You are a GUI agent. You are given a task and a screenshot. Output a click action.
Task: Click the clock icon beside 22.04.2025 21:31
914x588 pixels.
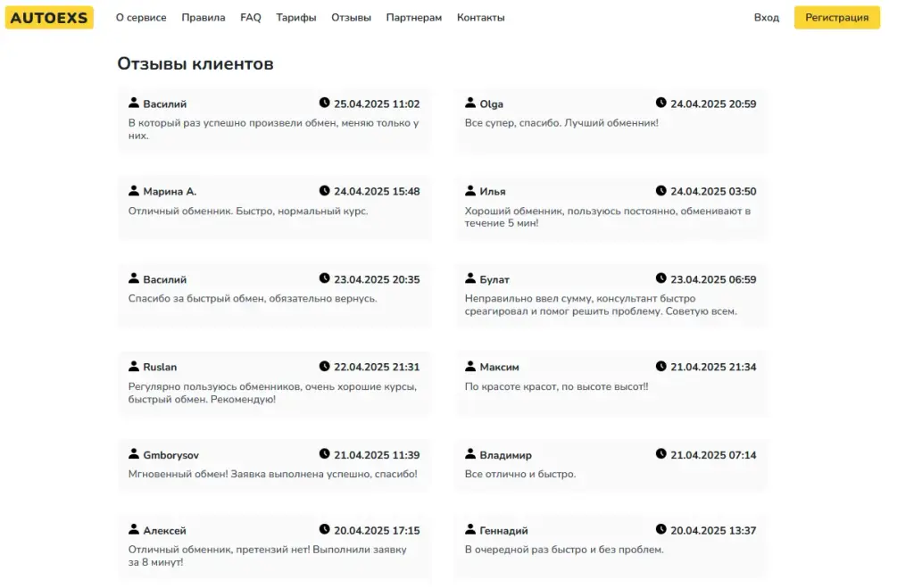pos(325,366)
